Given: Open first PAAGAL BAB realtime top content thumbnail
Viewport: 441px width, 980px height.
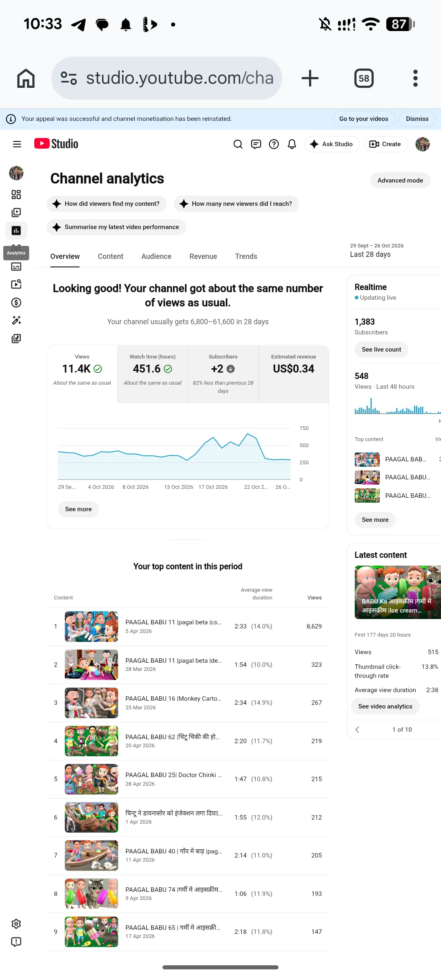Looking at the screenshot, I should pyautogui.click(x=367, y=459).
